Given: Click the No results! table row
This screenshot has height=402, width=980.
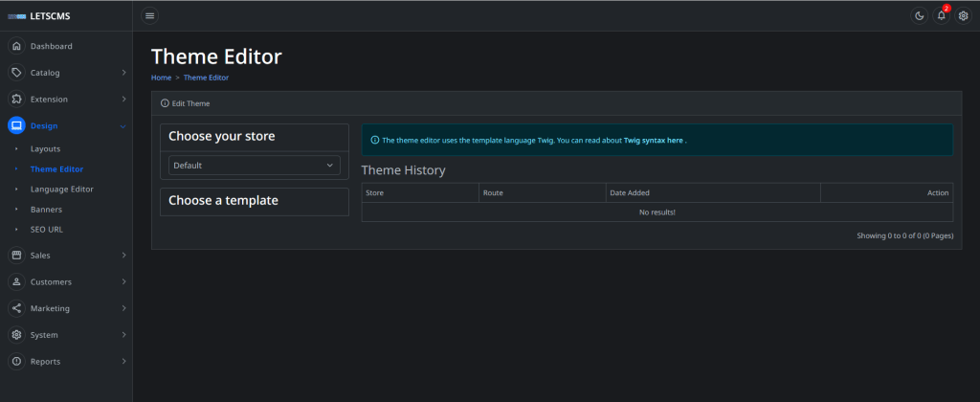Looking at the screenshot, I should point(657,212).
